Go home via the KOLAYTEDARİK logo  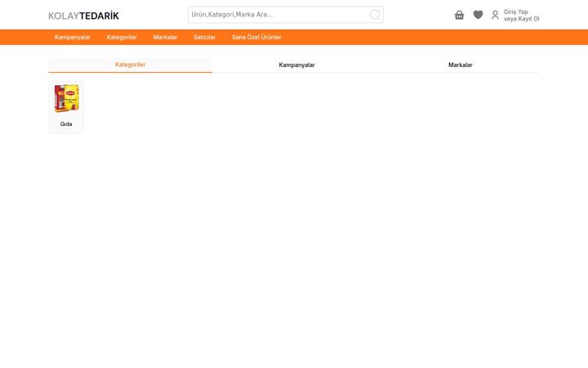[x=83, y=16]
